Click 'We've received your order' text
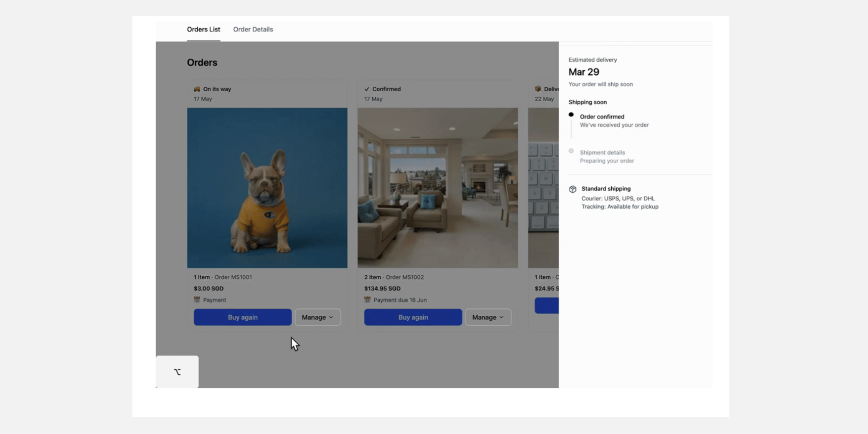The width and height of the screenshot is (868, 434). pyautogui.click(x=614, y=125)
